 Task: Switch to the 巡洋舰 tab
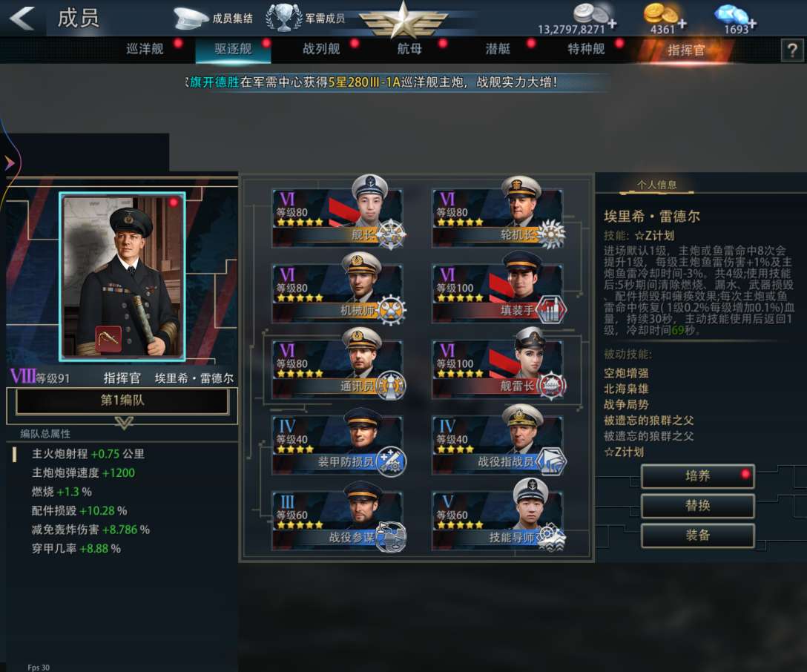pos(145,50)
